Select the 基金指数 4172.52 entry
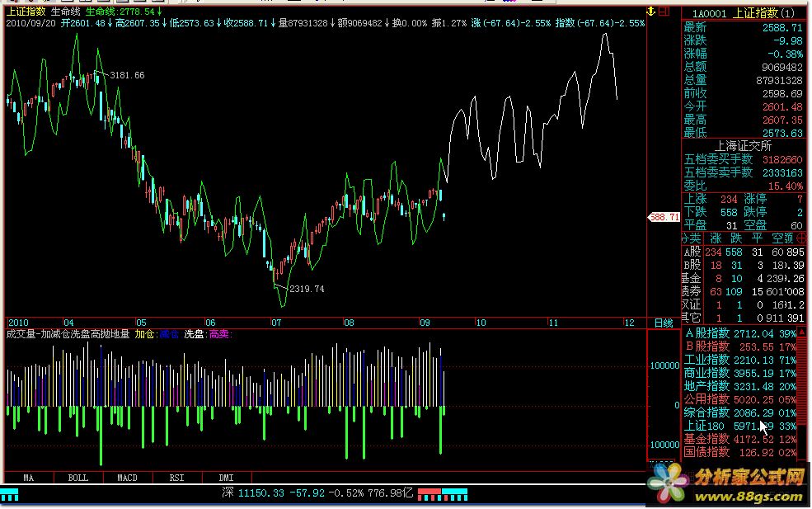 740,439
